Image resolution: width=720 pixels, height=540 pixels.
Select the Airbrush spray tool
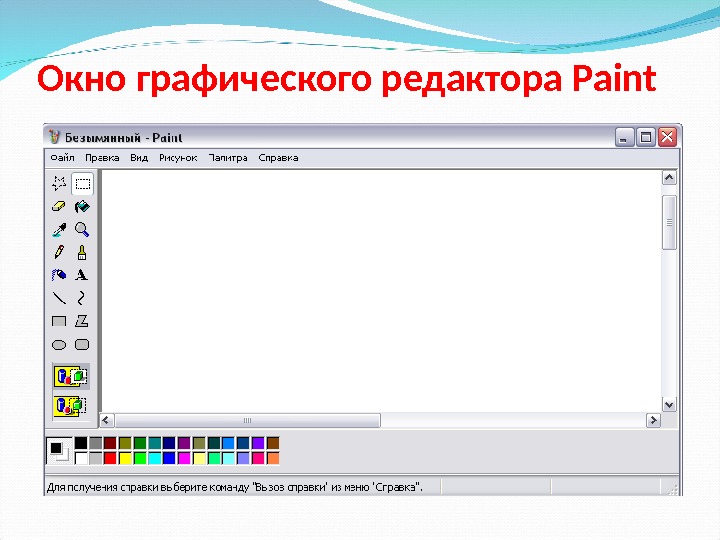click(x=59, y=275)
